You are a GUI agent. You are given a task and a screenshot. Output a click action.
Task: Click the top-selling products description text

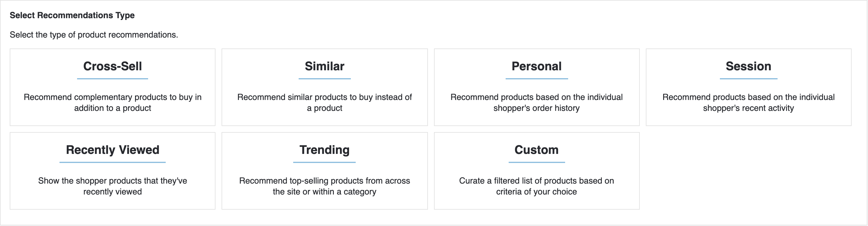[324, 186]
